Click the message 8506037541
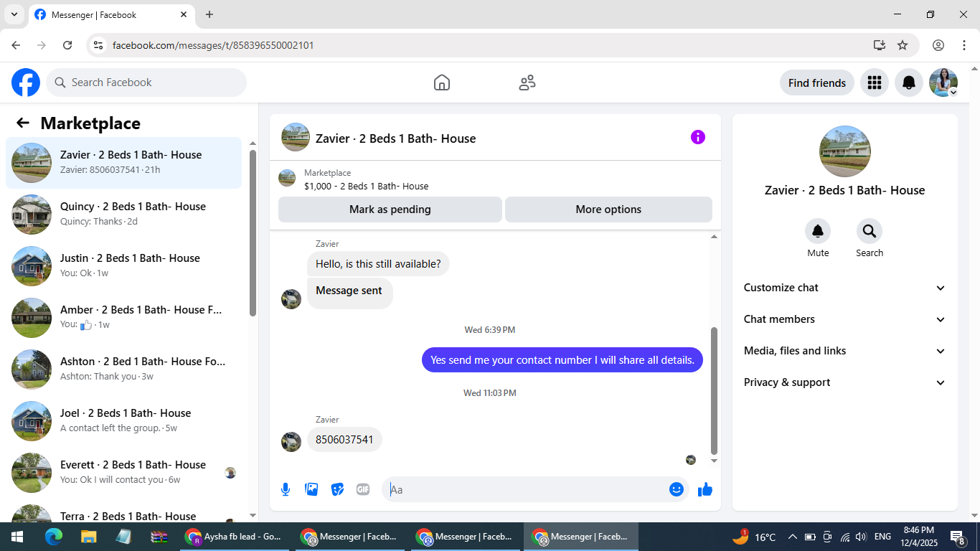The height and width of the screenshot is (551, 980). [344, 440]
